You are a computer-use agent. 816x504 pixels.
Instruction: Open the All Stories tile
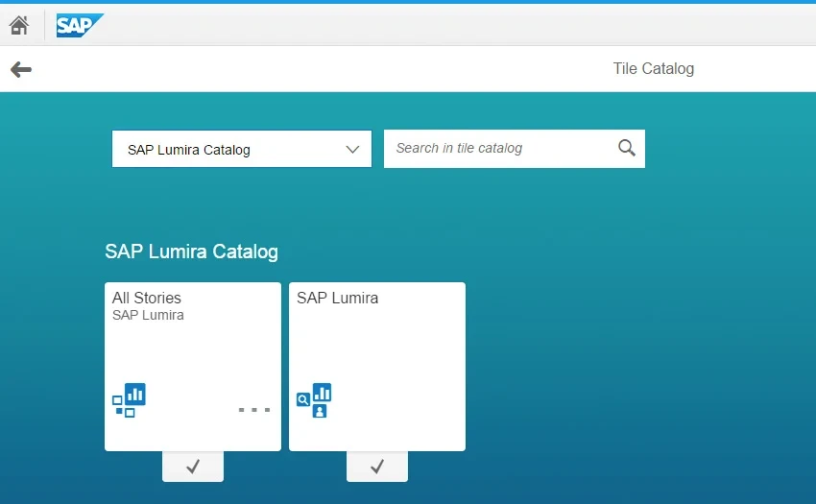click(193, 367)
